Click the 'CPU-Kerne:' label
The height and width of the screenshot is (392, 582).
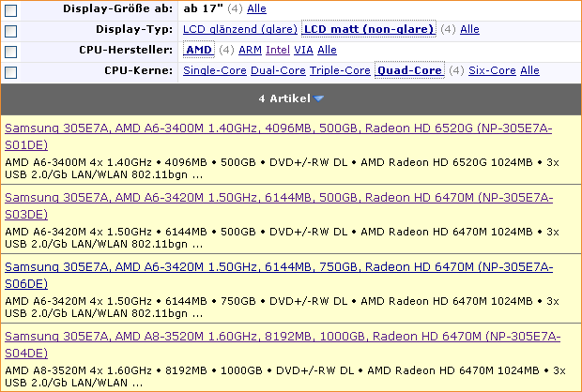(x=138, y=70)
